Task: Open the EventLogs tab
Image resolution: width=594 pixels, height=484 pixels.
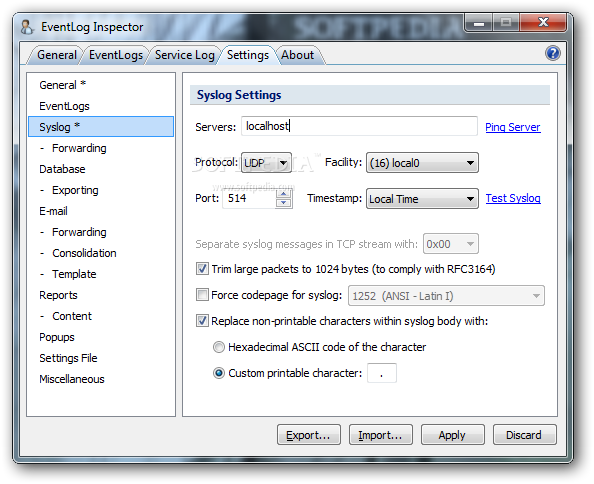Action: [x=116, y=55]
